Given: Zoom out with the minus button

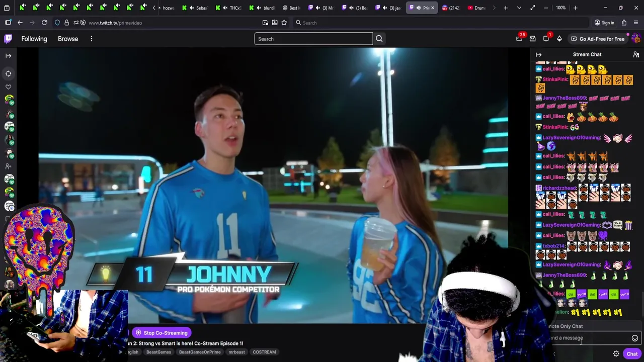Looking at the screenshot, I should [x=546, y=8].
